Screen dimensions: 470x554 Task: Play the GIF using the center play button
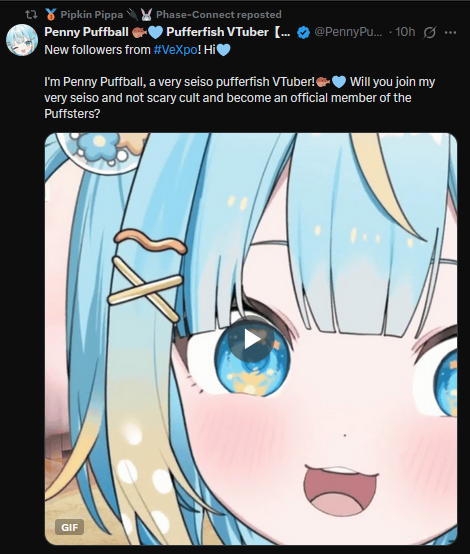pos(251,339)
